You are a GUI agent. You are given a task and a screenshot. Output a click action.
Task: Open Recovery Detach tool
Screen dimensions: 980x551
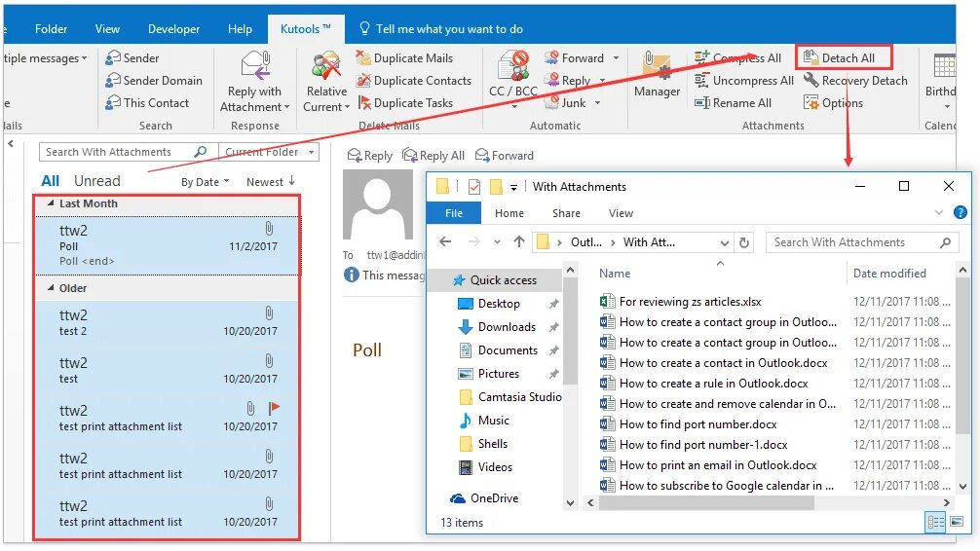point(855,81)
